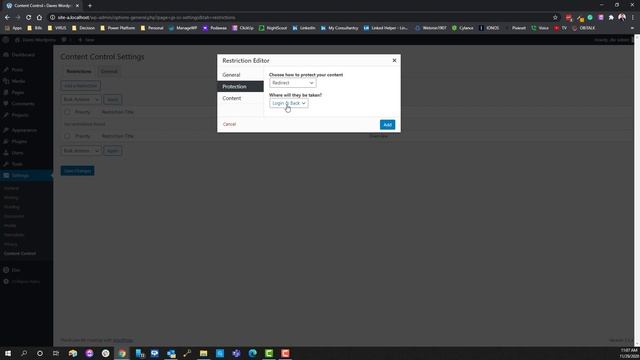640x360 pixels.
Task: Open Content Control settings submenu item
Action: click(x=20, y=253)
